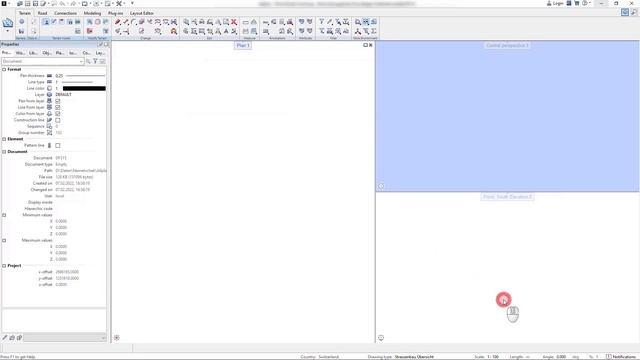Enable Pattern line checkbox
This screenshot has height=360, width=640.
(x=58, y=145)
